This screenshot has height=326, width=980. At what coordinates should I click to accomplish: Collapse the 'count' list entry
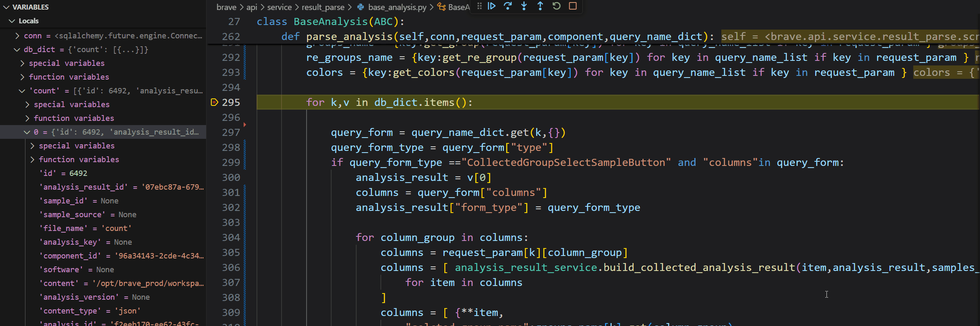(x=22, y=91)
